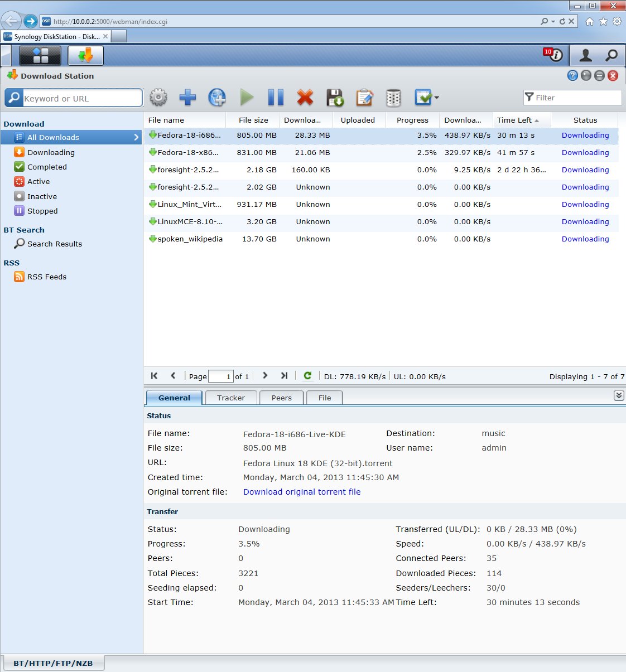Image resolution: width=626 pixels, height=672 pixels.
Task: Sort by the File name column header
Action: (185, 120)
